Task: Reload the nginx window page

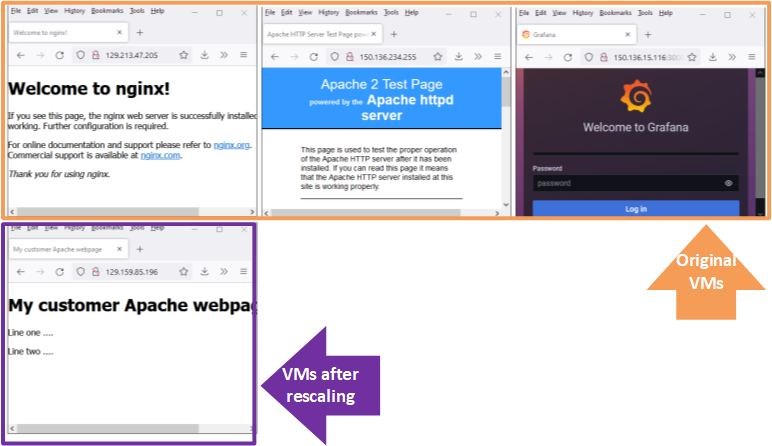Action: (60, 55)
